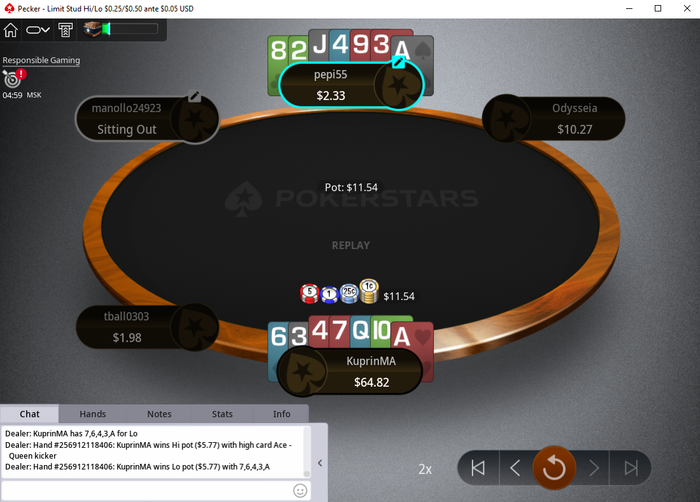Collapse the chat panel with the chevron
Viewport: 700px width, 502px height.
[320, 463]
